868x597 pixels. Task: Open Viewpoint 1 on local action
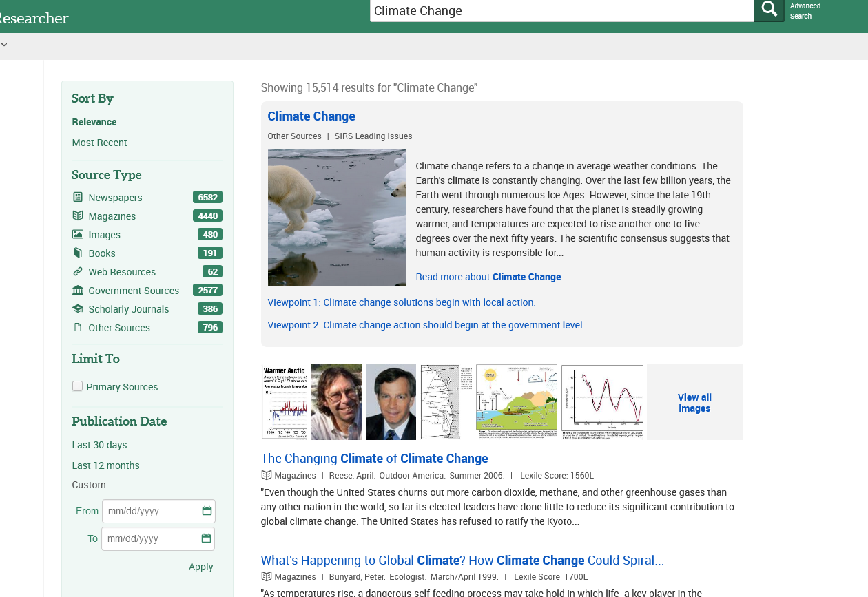coord(401,302)
